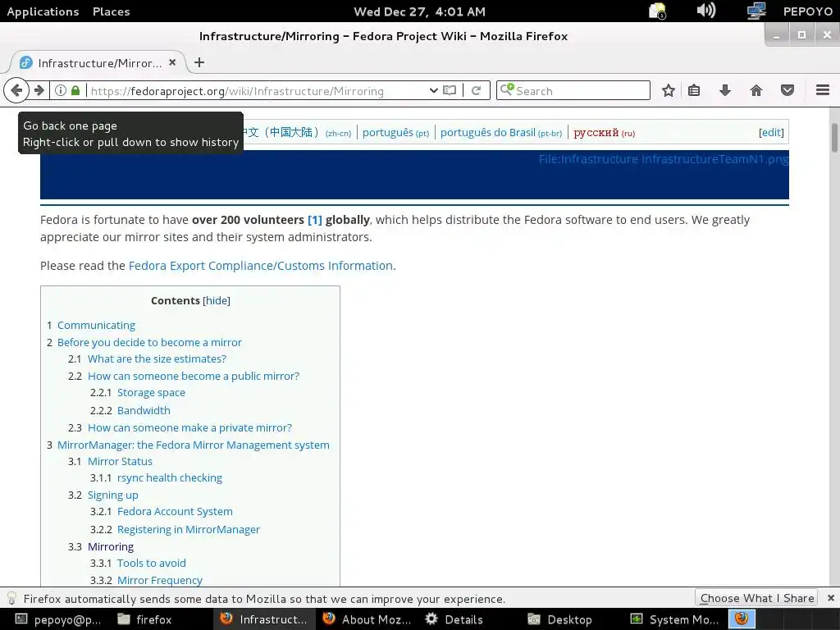Collapse contents with the hide toggle
Image resolution: width=840 pixels, height=630 pixels.
217,300
